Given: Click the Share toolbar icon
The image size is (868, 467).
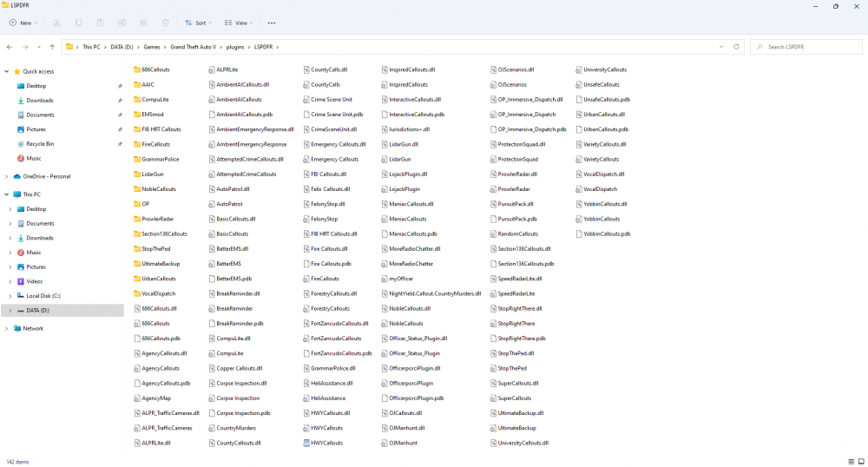Looking at the screenshot, I should click(143, 23).
